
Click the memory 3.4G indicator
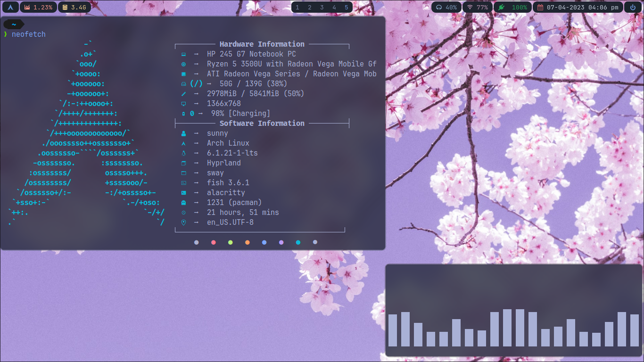tap(74, 7)
